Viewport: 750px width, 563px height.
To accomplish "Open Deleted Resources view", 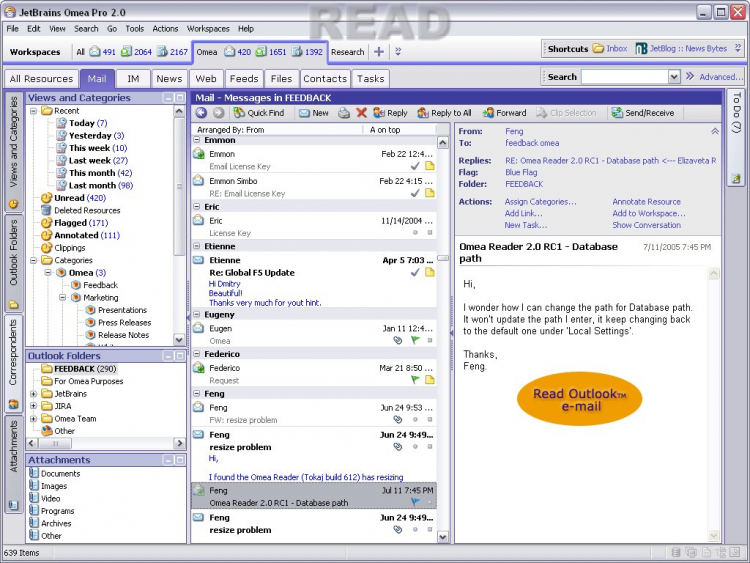I will [81, 210].
